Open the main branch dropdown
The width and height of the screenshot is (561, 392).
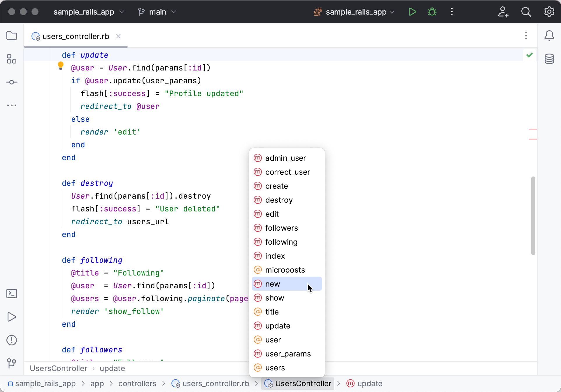[157, 12]
